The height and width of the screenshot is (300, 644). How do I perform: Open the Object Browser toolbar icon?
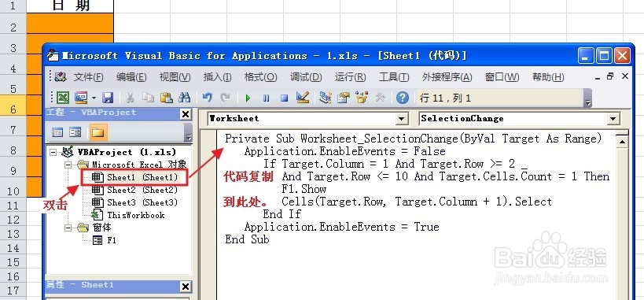(362, 98)
